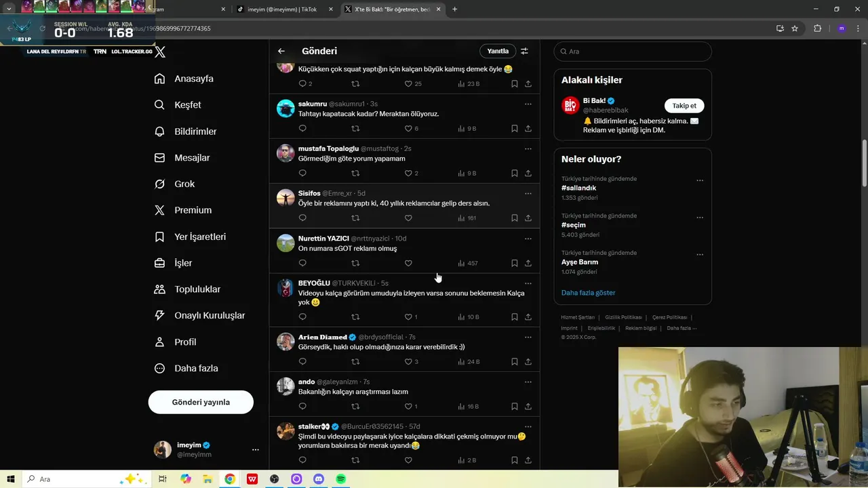868x488 pixels.
Task: Open the Bi Bak! profile avatar
Action: tap(570, 105)
